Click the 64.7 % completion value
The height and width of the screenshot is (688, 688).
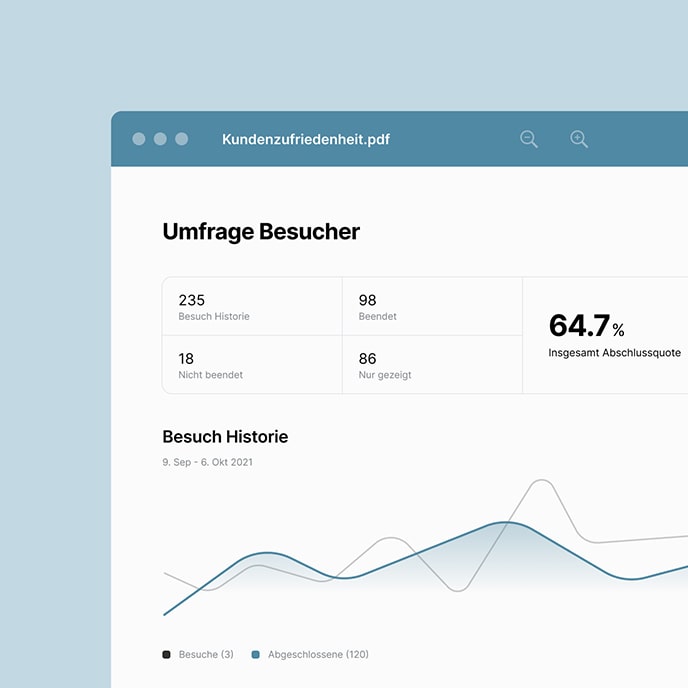(x=586, y=326)
